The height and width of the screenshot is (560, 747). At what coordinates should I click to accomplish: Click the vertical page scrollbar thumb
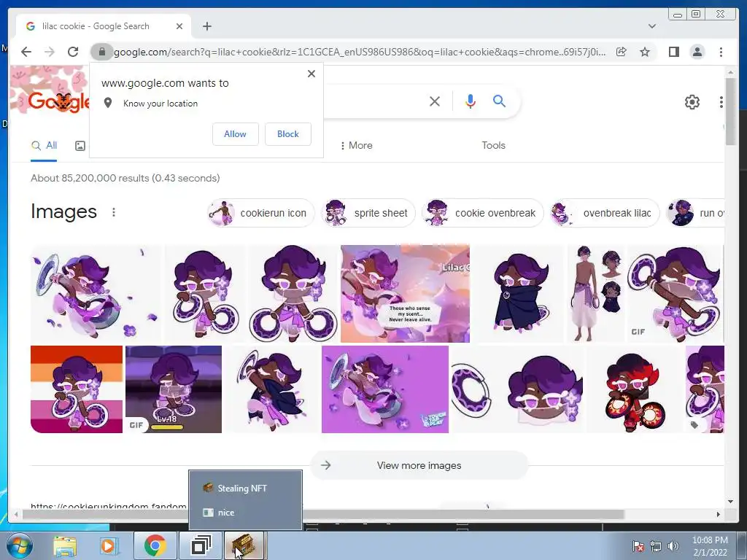(x=730, y=112)
